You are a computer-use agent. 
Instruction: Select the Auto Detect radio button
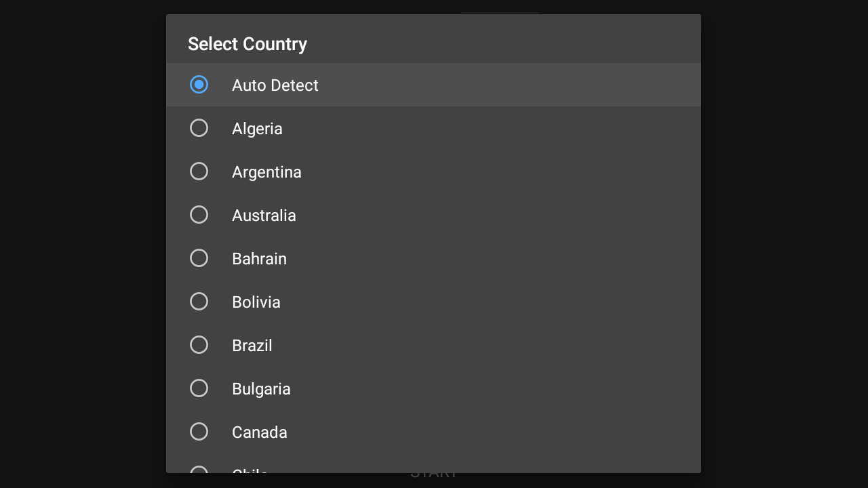click(x=199, y=85)
